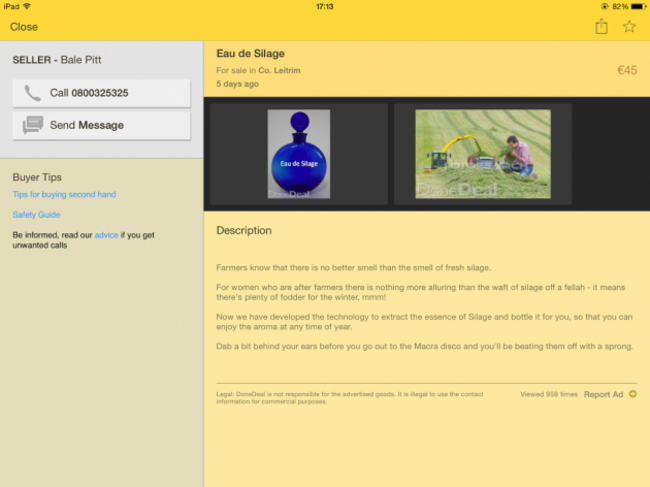
Task: Close the ad detail view
Action: (24, 27)
